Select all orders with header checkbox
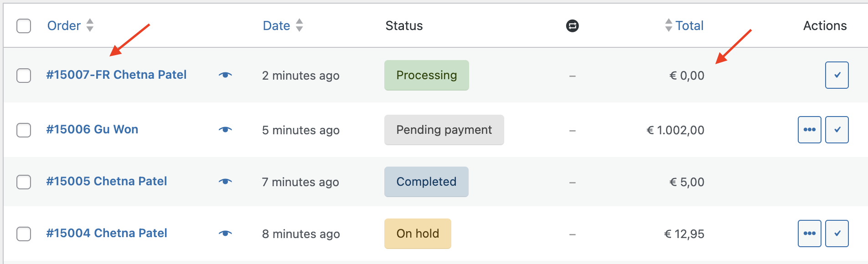Screen dimensions: 868x264 pos(24,26)
